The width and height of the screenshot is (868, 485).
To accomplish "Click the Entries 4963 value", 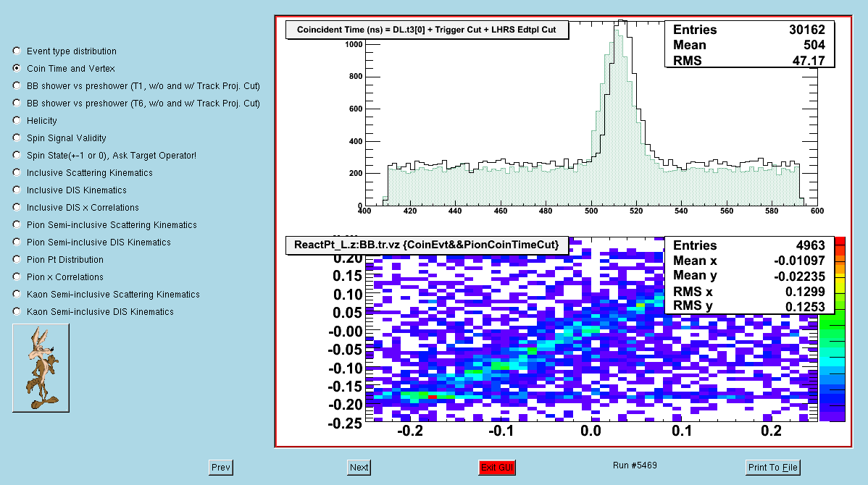I will (x=811, y=245).
